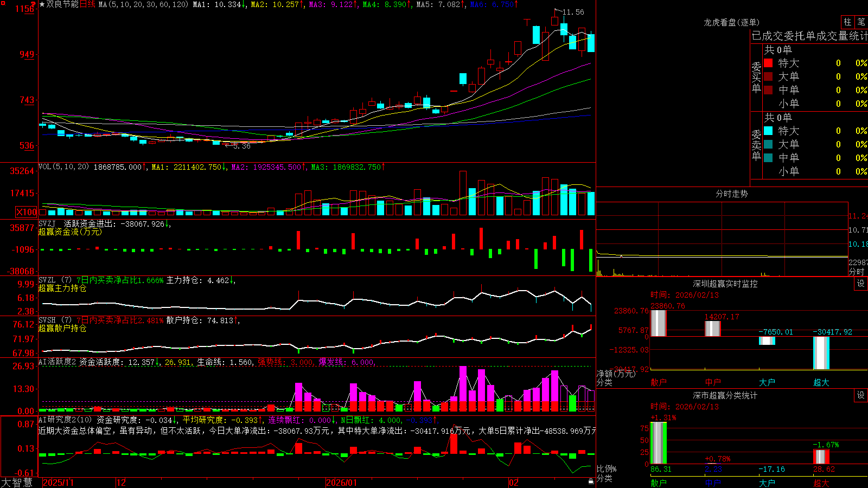
Task: Click the 大户 bar labeled -7650.01
Action: click(767, 341)
